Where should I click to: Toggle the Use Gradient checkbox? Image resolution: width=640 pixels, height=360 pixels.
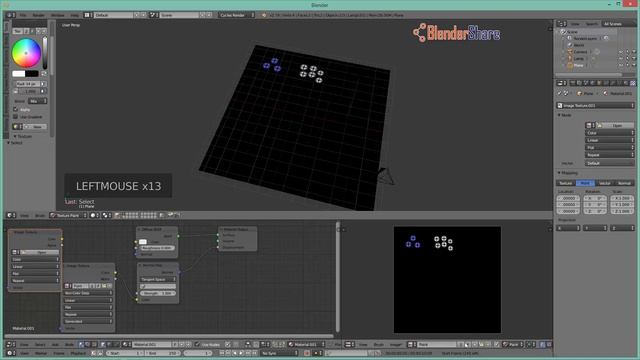[16, 117]
